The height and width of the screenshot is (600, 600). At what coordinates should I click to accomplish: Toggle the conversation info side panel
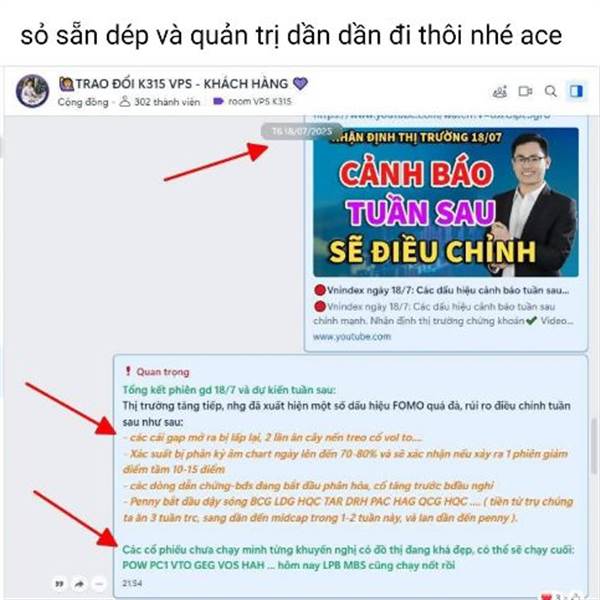click(576, 91)
